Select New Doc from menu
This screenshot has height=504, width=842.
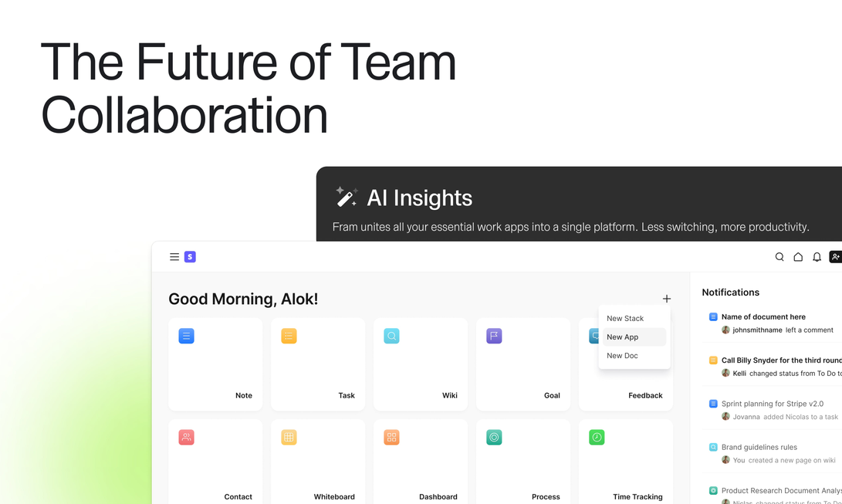tap(622, 356)
